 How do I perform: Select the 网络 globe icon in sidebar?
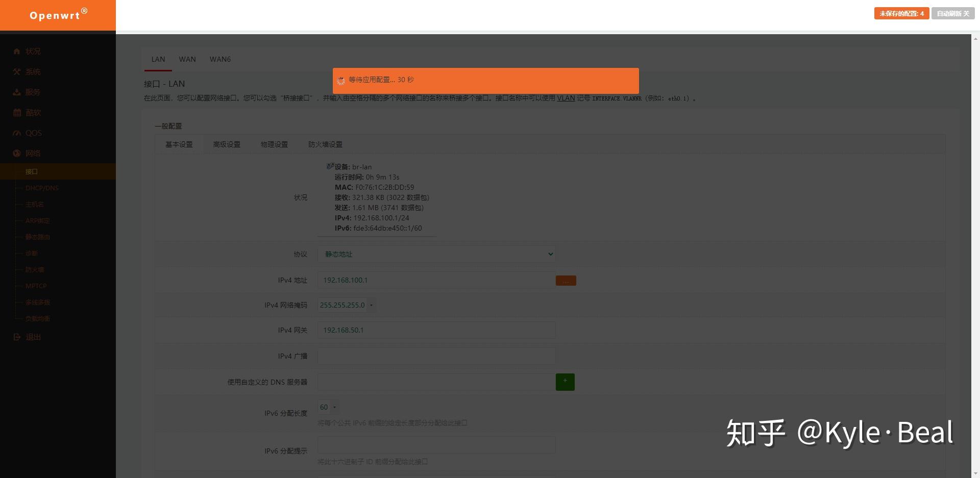point(16,153)
